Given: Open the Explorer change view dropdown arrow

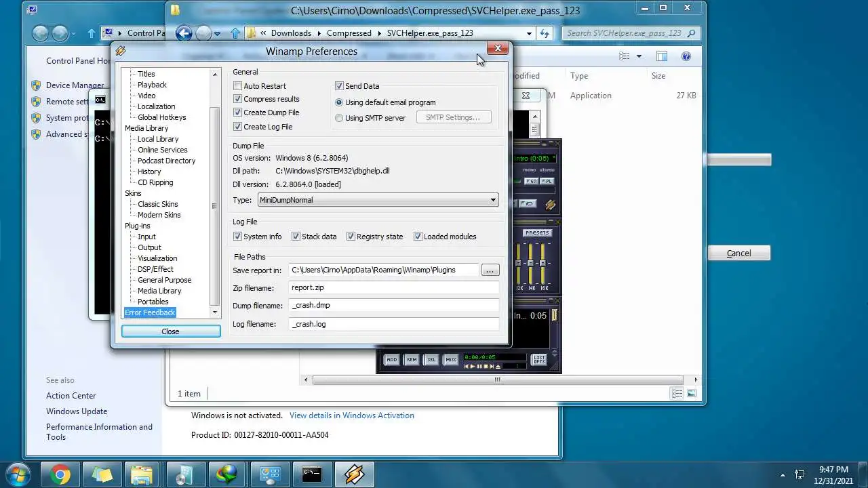Looking at the screenshot, I should [638, 56].
